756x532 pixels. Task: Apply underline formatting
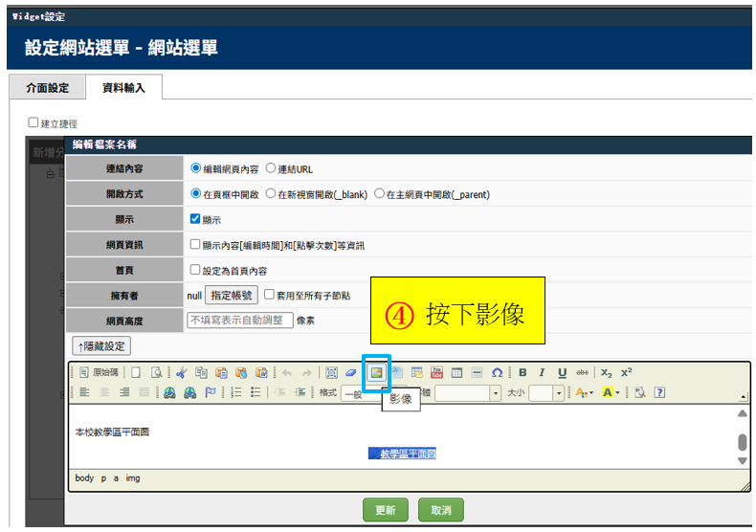[562, 372]
